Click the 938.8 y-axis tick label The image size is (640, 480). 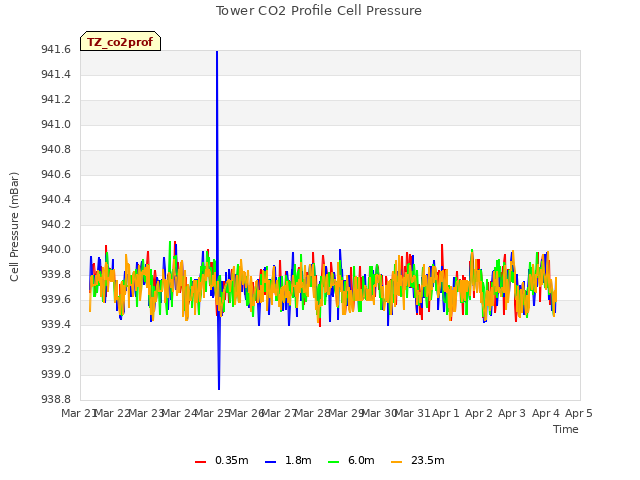(56, 399)
